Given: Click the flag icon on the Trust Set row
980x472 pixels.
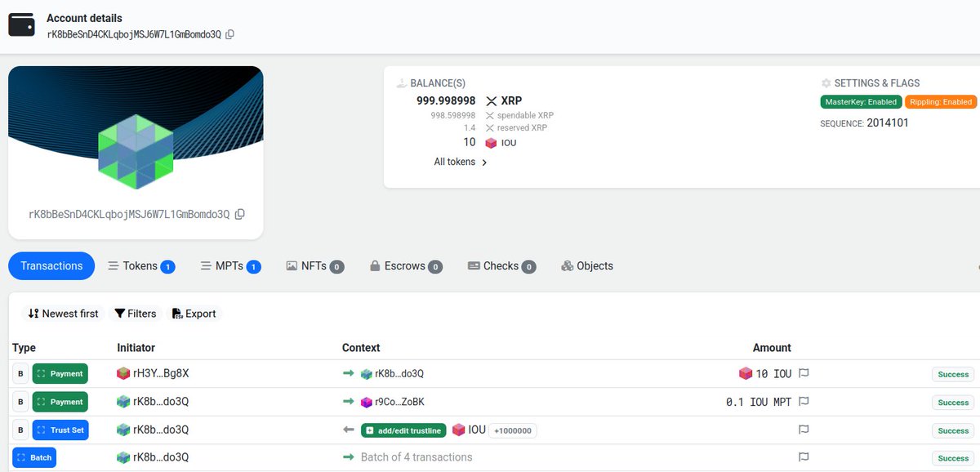Looking at the screenshot, I should pyautogui.click(x=804, y=430).
